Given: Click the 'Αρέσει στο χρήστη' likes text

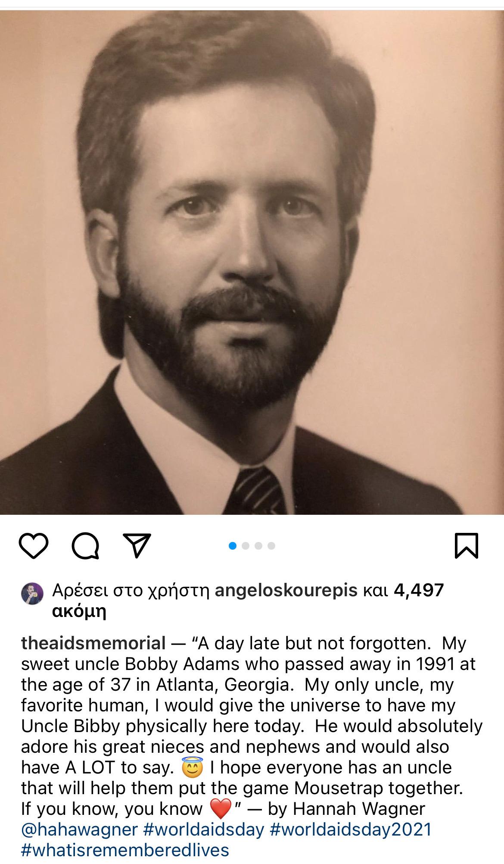Looking at the screenshot, I should coord(130,590).
